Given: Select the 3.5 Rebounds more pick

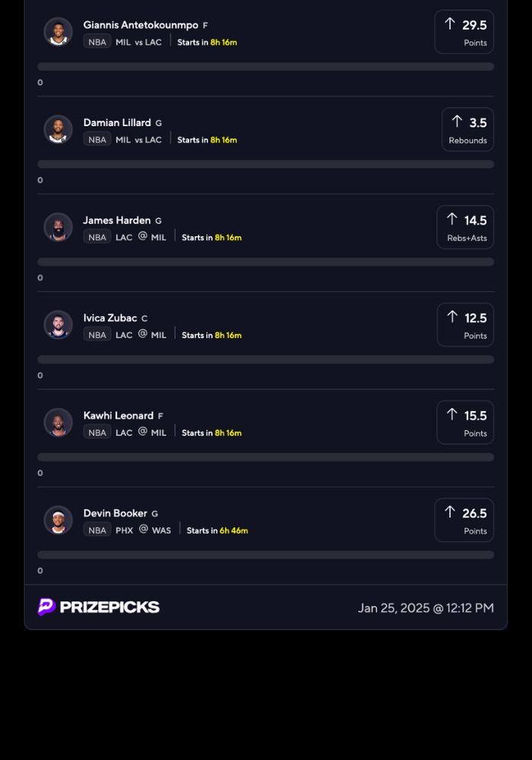Looking at the screenshot, I should (x=467, y=129).
